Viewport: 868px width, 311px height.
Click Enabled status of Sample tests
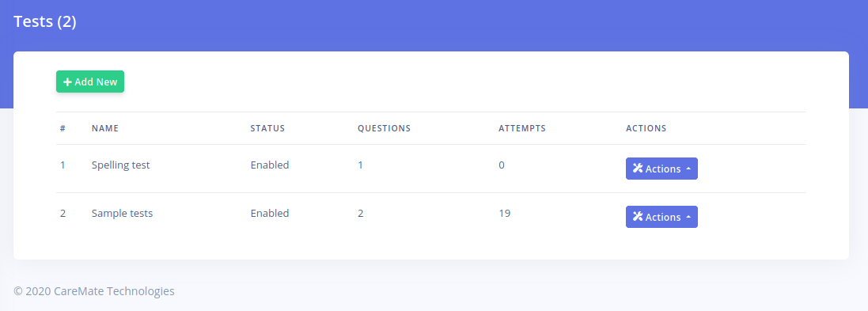tap(270, 213)
